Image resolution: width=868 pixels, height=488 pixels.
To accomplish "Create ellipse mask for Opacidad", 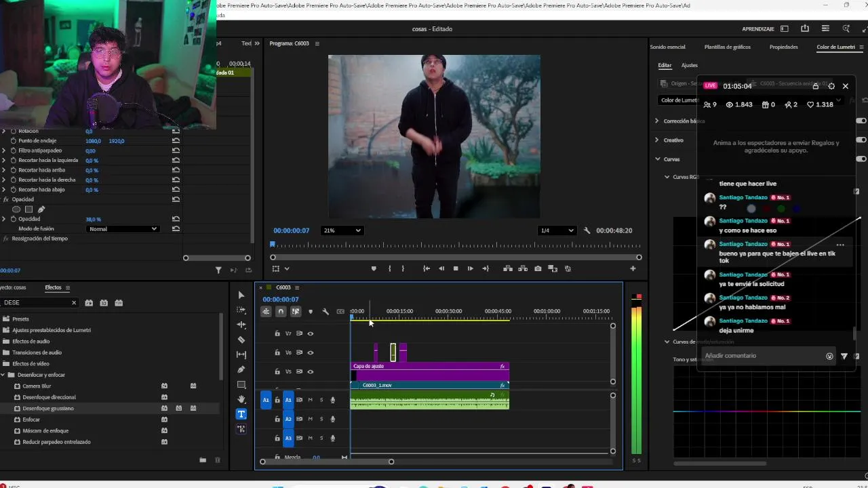I will [x=16, y=209].
